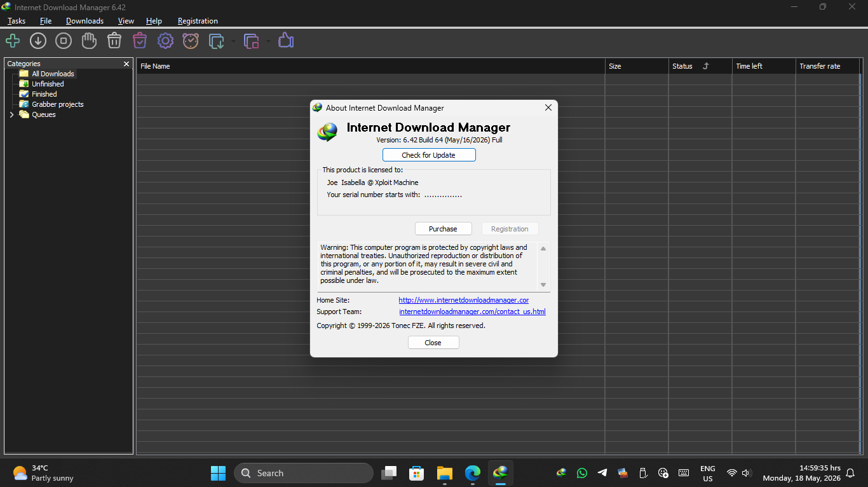
Task: Click the IDM logo in About dialog
Action: pos(328,132)
